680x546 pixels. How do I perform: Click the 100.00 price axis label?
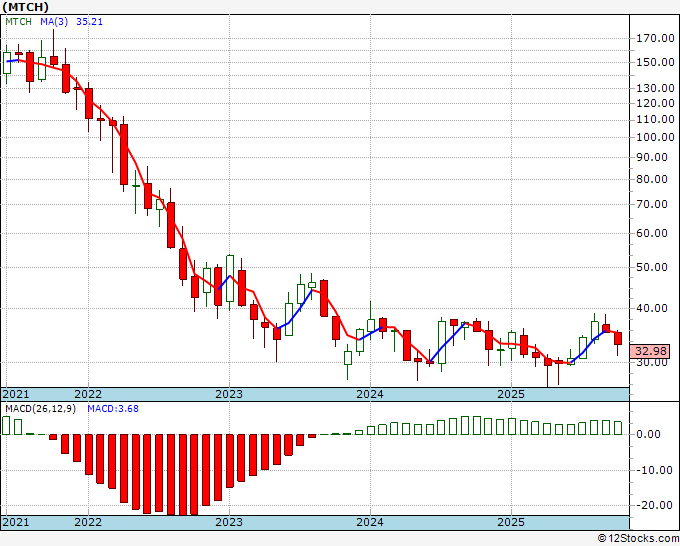coord(655,137)
